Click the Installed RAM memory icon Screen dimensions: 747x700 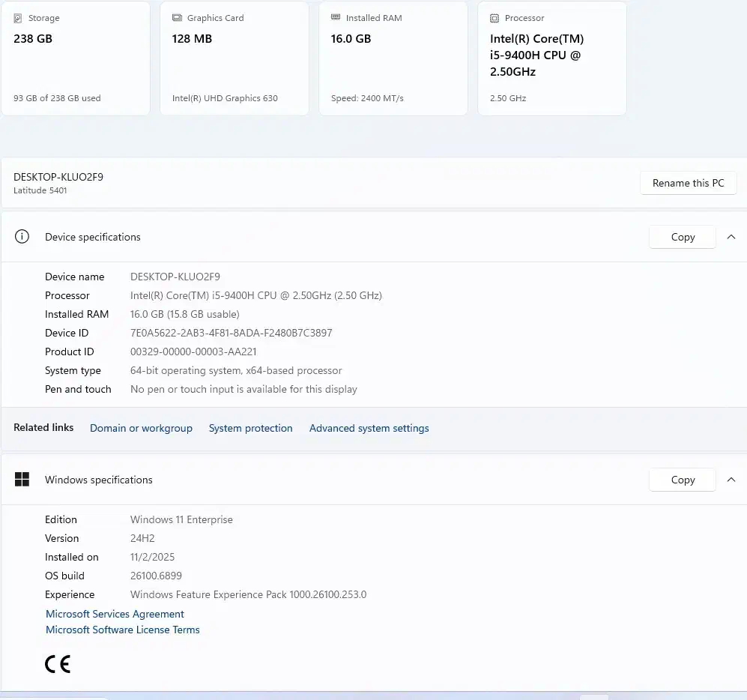[x=336, y=18]
